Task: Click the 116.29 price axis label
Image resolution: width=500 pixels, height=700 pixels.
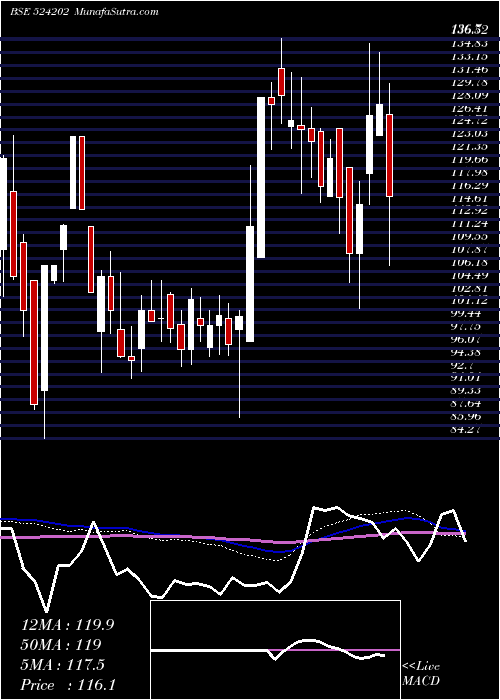Action: pyautogui.click(x=470, y=185)
